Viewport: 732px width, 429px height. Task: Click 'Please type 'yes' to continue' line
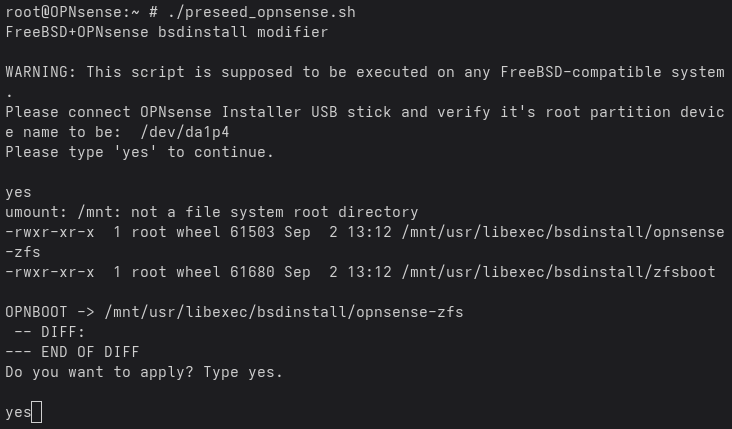tap(140, 152)
